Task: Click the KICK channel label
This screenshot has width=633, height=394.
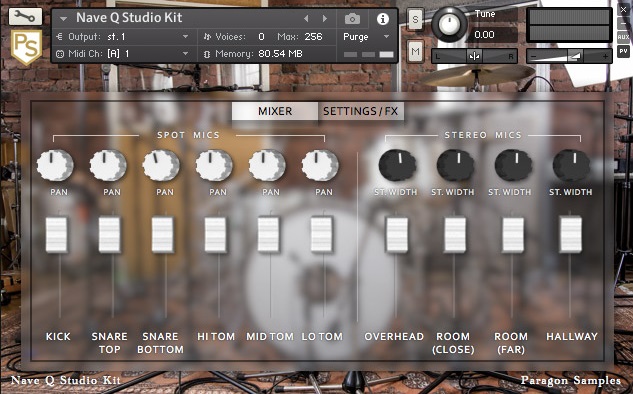Action: (x=58, y=336)
